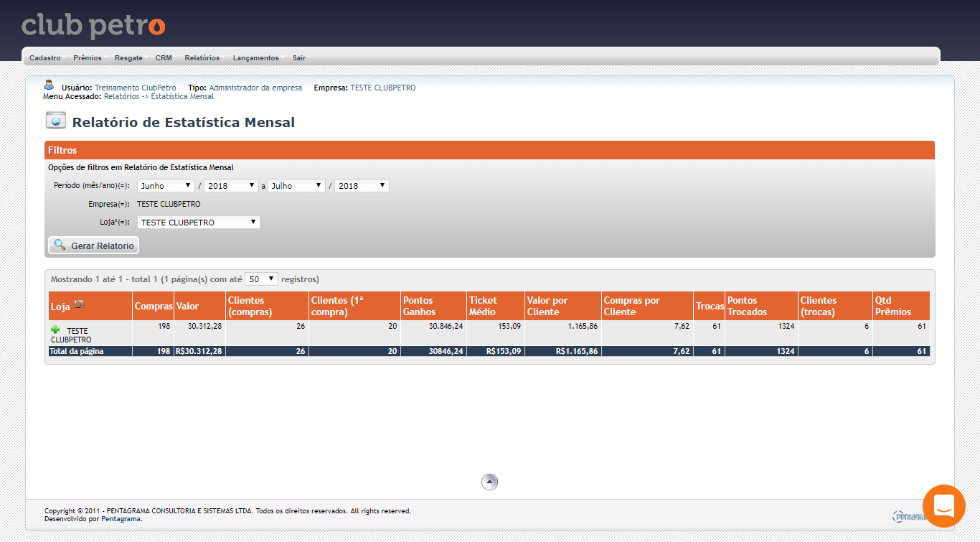980x542 pixels.
Task: Expand the TESTE CLUBPETRO row with green plus
Action: pos(55,330)
